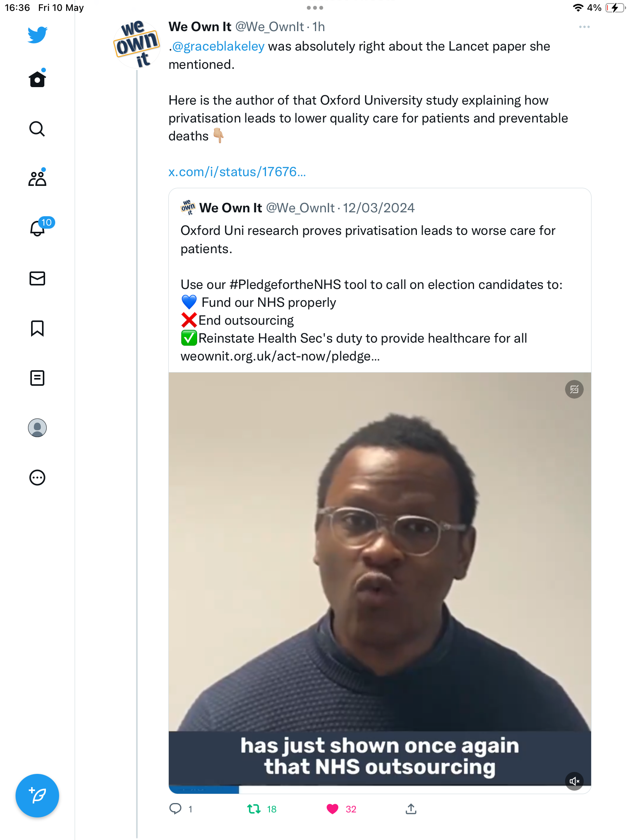This screenshot has width=630, height=840.
Task: Unmute the video with speaker icon
Action: pos(574,781)
